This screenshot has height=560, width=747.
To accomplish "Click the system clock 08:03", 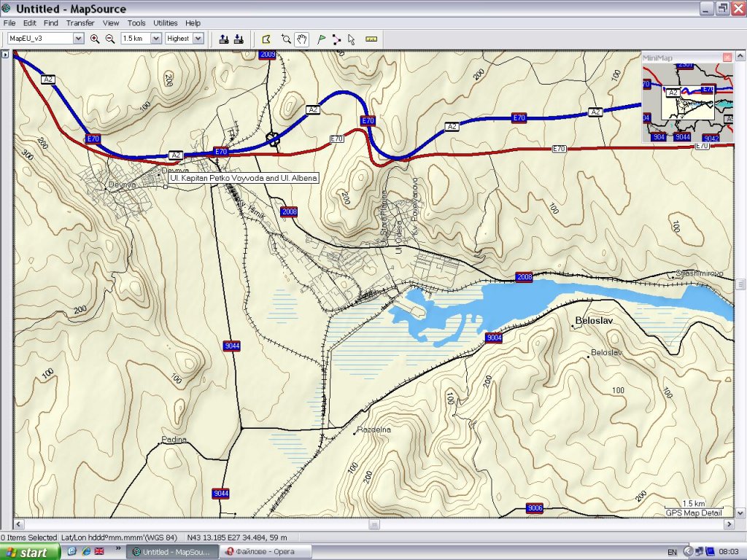I will 729,552.
